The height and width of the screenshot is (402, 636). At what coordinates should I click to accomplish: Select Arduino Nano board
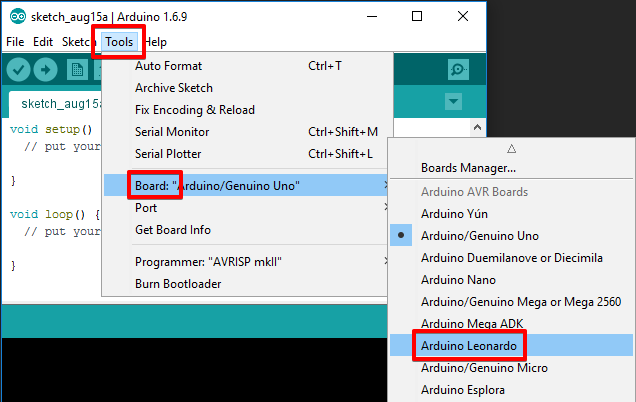tap(511, 279)
